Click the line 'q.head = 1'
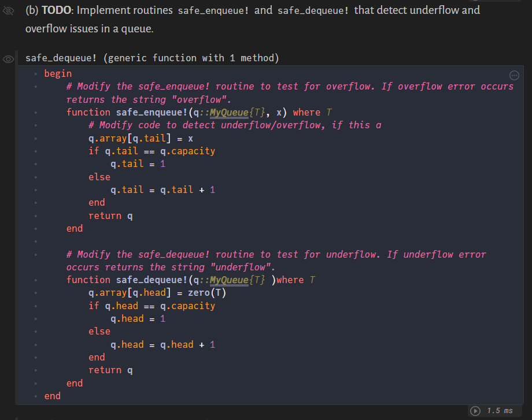 138,319
